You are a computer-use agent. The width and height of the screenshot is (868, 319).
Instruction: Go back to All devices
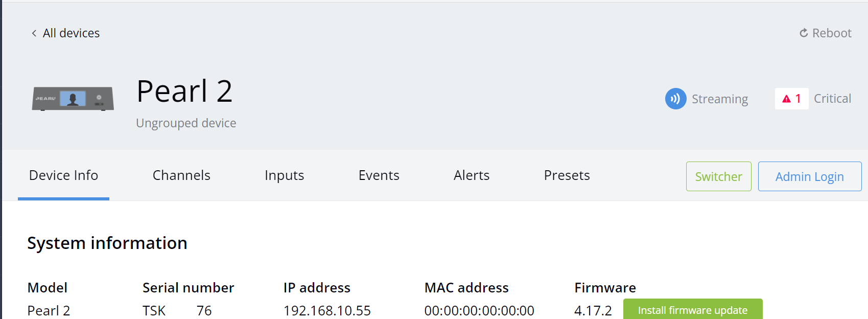point(71,33)
